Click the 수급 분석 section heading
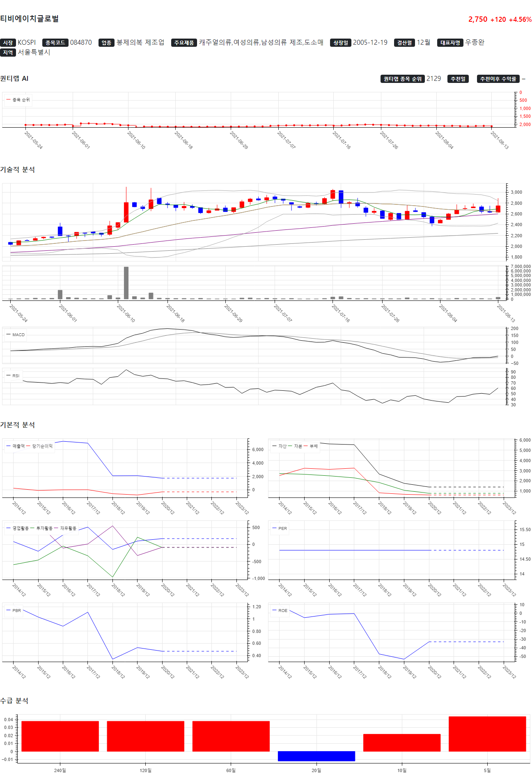The width and height of the screenshot is (532, 777). click(14, 701)
